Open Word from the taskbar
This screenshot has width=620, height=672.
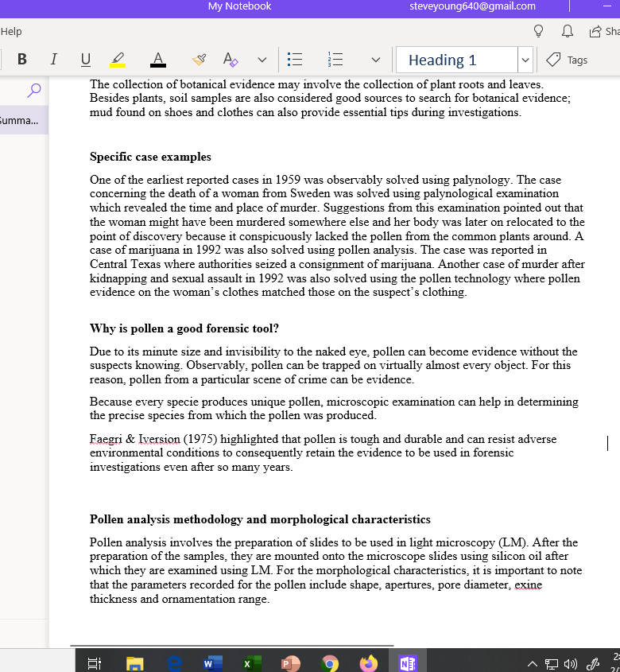(x=209, y=662)
